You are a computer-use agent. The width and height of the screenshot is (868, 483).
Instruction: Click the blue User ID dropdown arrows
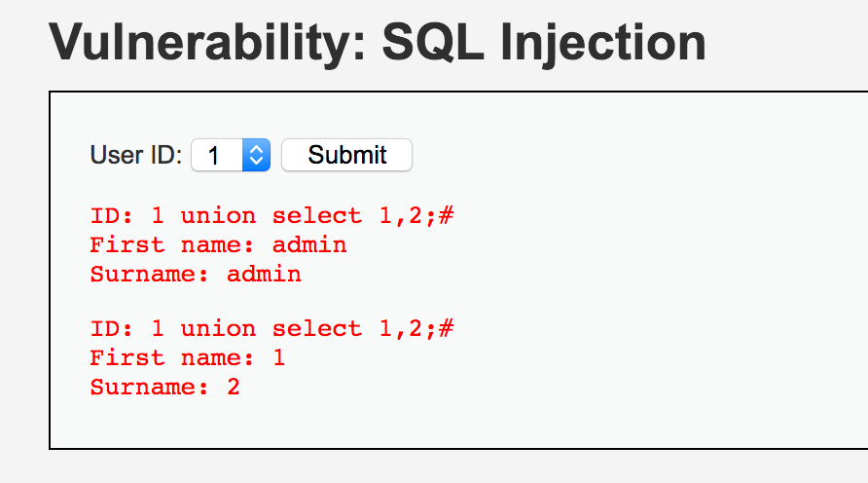tap(256, 155)
